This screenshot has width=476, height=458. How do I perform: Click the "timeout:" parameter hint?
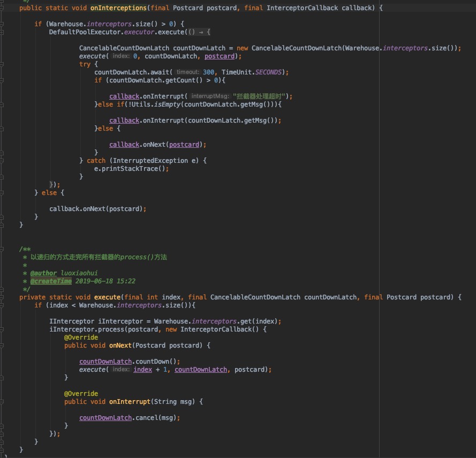[x=187, y=72]
